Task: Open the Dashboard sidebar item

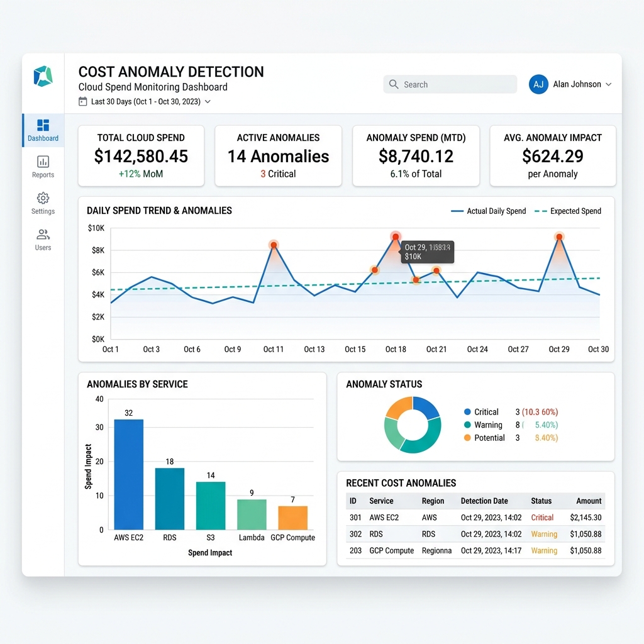Action: tap(43, 130)
